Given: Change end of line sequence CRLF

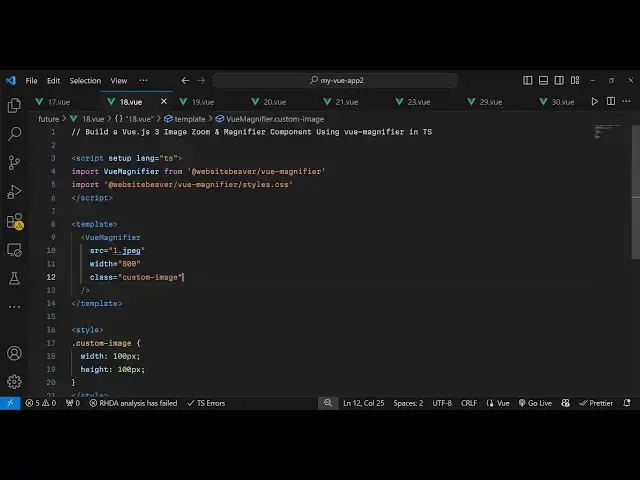Looking at the screenshot, I should tap(469, 403).
